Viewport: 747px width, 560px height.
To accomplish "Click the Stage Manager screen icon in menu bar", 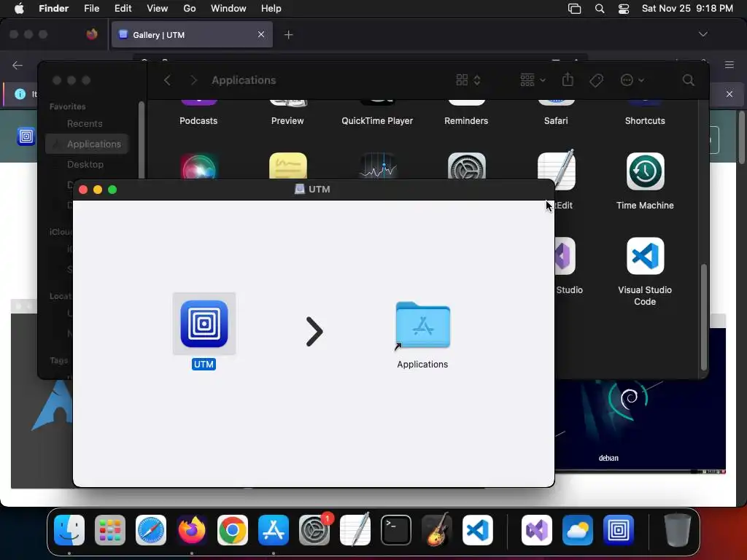I will 575,9.
